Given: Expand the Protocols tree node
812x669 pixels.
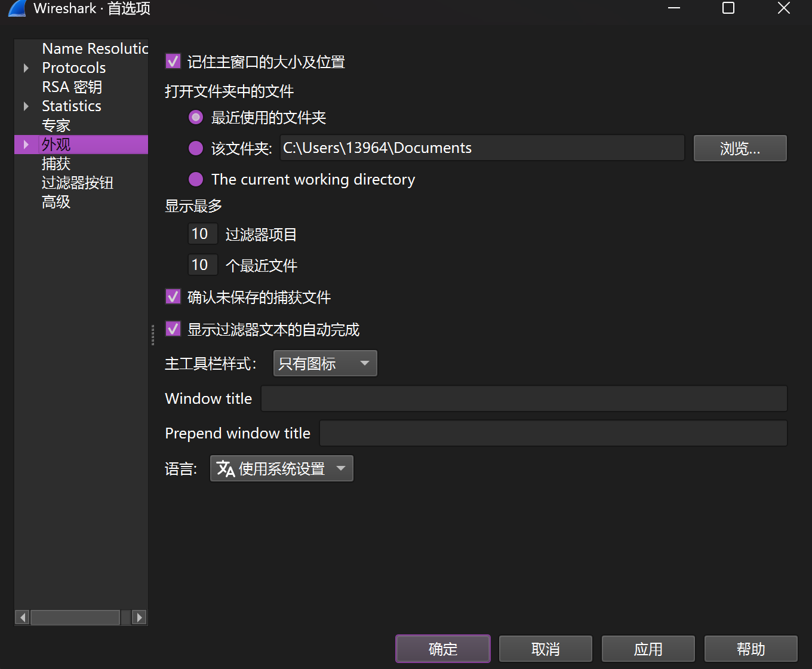Looking at the screenshot, I should point(26,68).
